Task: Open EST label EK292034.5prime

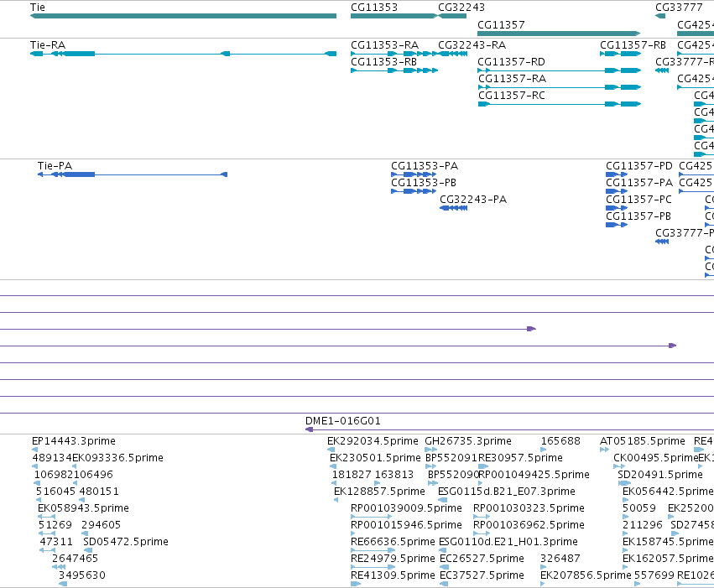Action: click(373, 441)
